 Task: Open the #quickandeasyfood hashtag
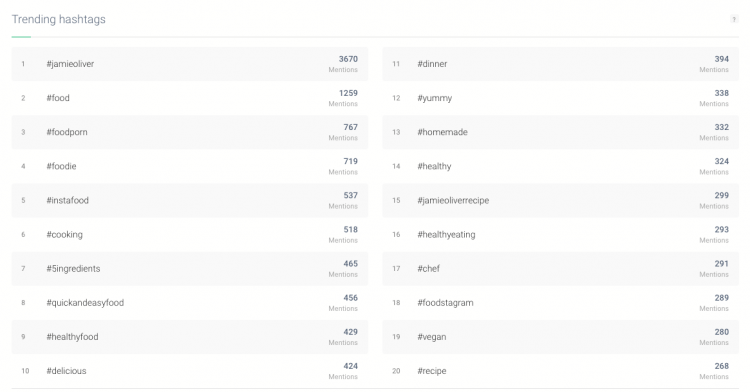pyautogui.click(x=85, y=303)
